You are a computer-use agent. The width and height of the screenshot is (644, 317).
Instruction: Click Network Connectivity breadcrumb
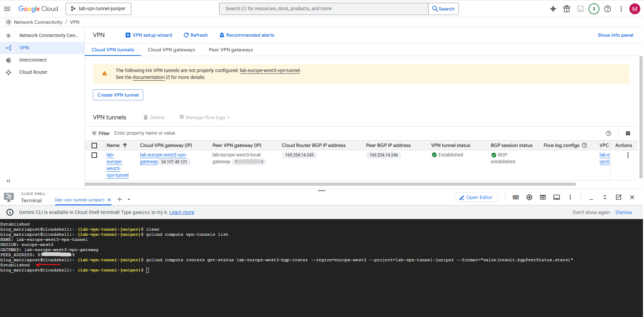click(x=38, y=22)
